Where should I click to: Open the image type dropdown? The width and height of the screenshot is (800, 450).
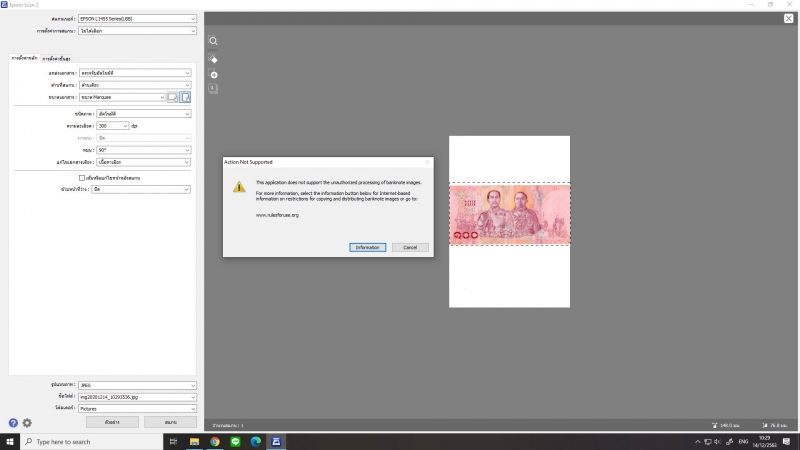(144, 114)
